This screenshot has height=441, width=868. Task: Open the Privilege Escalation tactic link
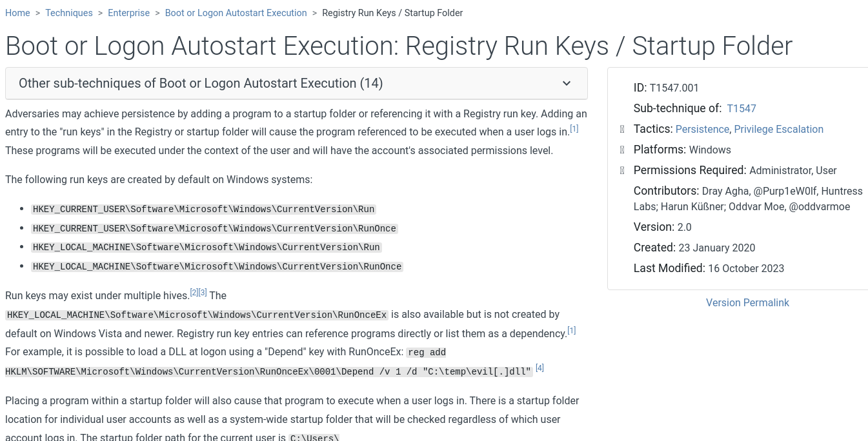click(778, 129)
